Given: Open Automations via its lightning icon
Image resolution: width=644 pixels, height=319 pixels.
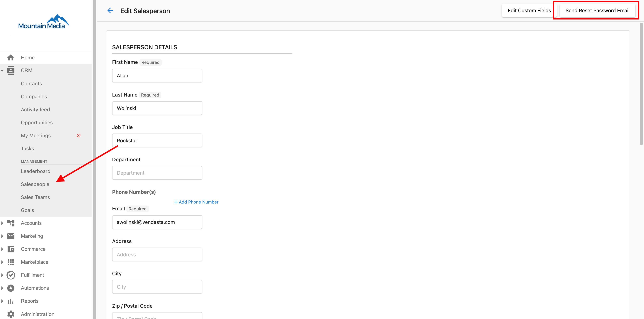Looking at the screenshot, I should tap(11, 288).
